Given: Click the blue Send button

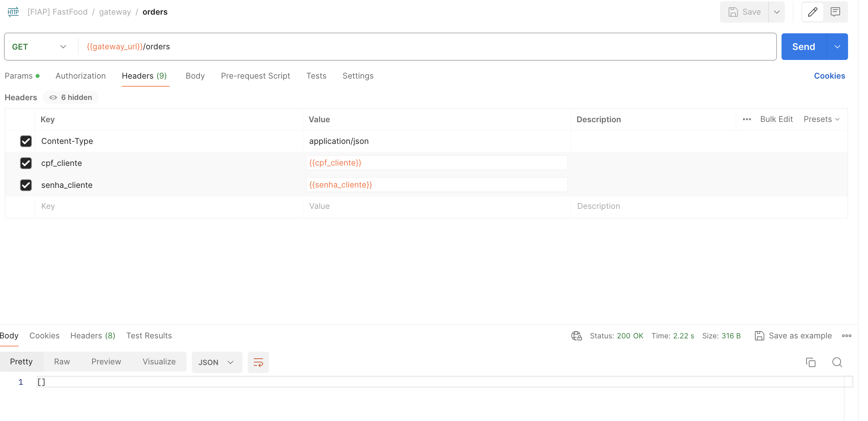Looking at the screenshot, I should click(803, 47).
